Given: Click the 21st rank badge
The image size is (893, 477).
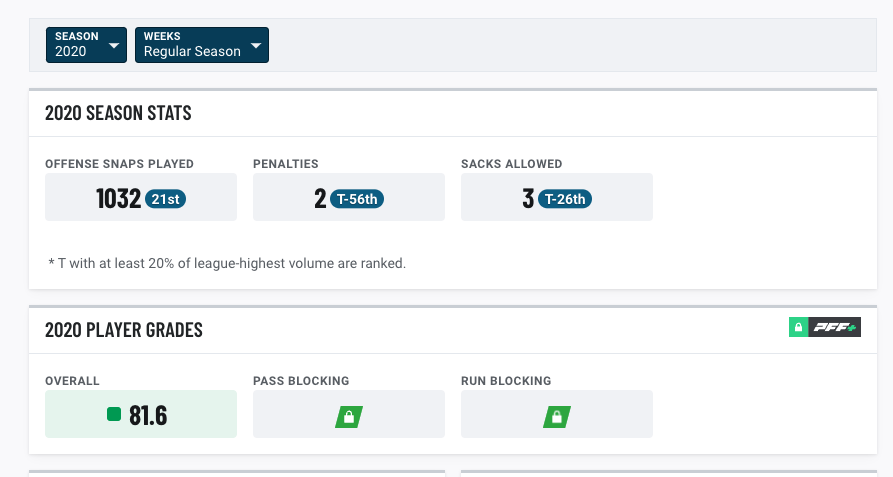Looking at the screenshot, I should click(165, 199).
